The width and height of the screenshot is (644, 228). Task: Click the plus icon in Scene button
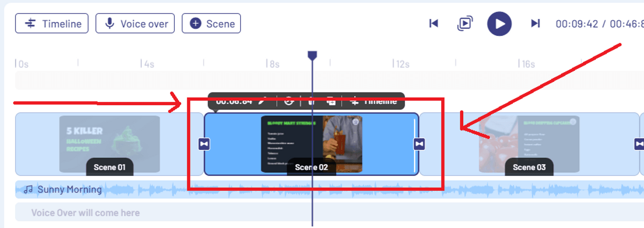coord(195,23)
